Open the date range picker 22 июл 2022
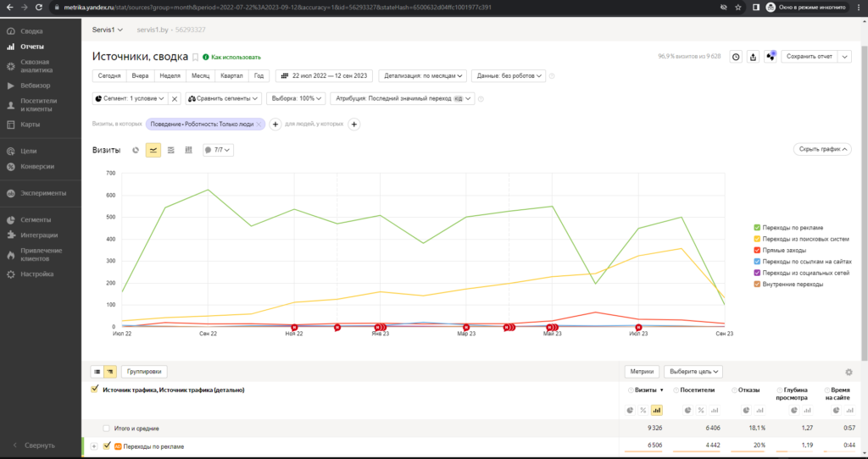This screenshot has width=868, height=459. (x=324, y=75)
